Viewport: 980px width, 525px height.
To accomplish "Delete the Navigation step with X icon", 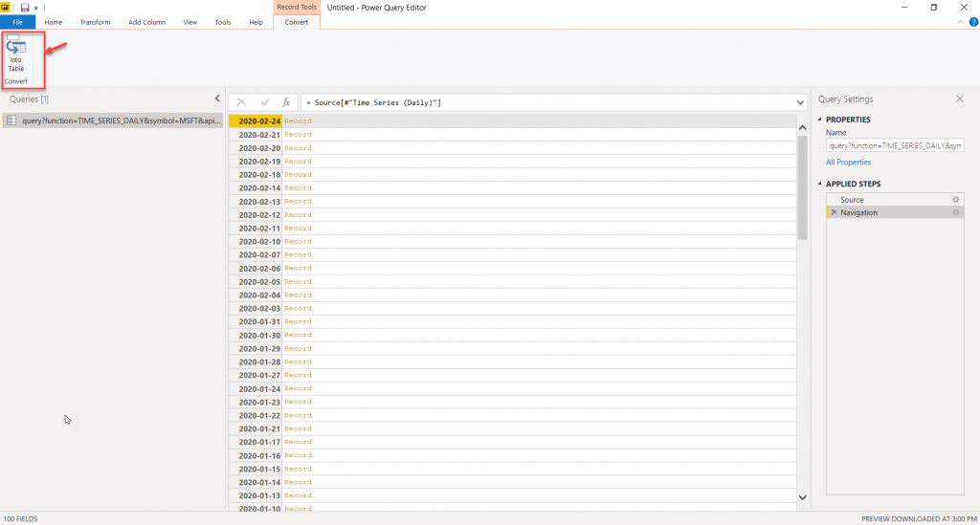I will click(x=834, y=212).
